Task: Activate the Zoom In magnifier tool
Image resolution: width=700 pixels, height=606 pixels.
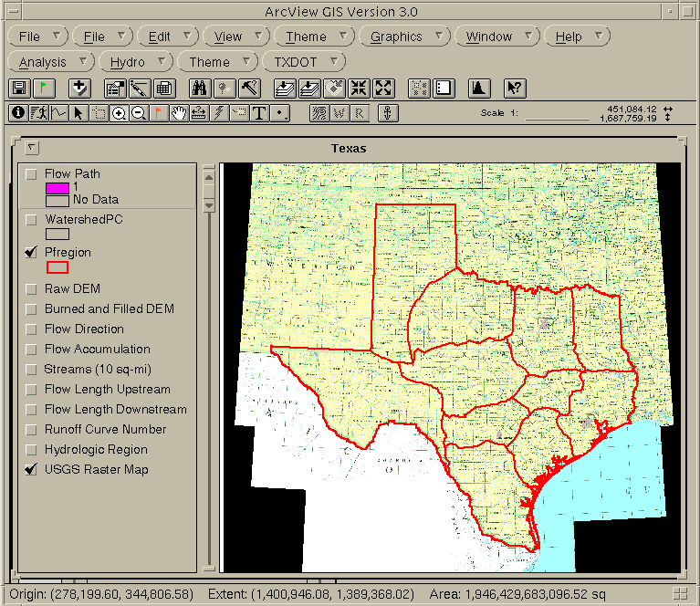Action: [119, 113]
